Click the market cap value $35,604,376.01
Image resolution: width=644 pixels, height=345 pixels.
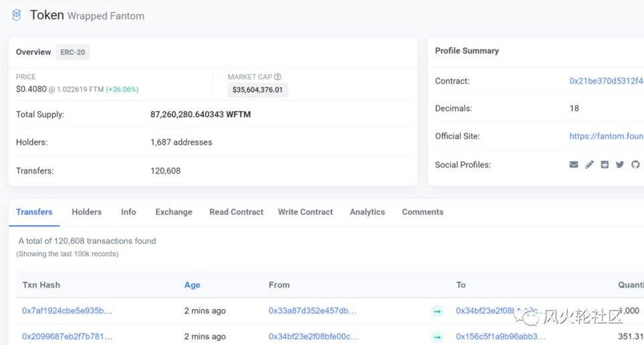258,90
